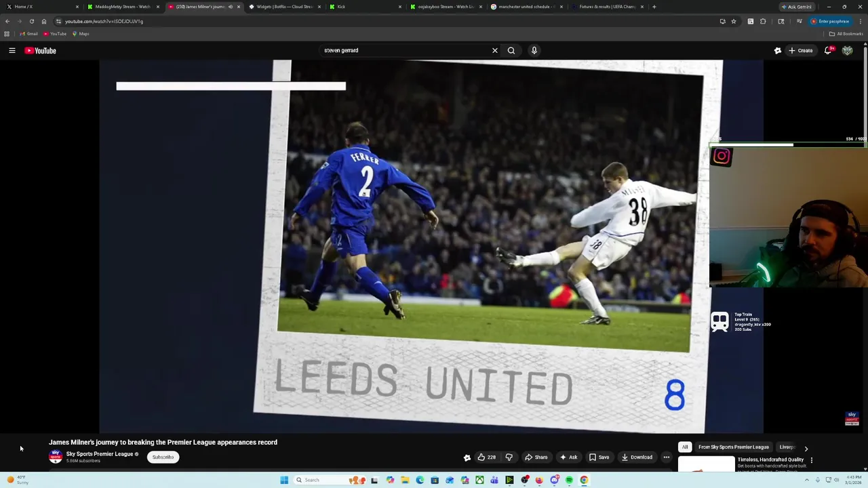Open Xbox app from the taskbar
The height and width of the screenshot is (488, 868).
(479, 480)
